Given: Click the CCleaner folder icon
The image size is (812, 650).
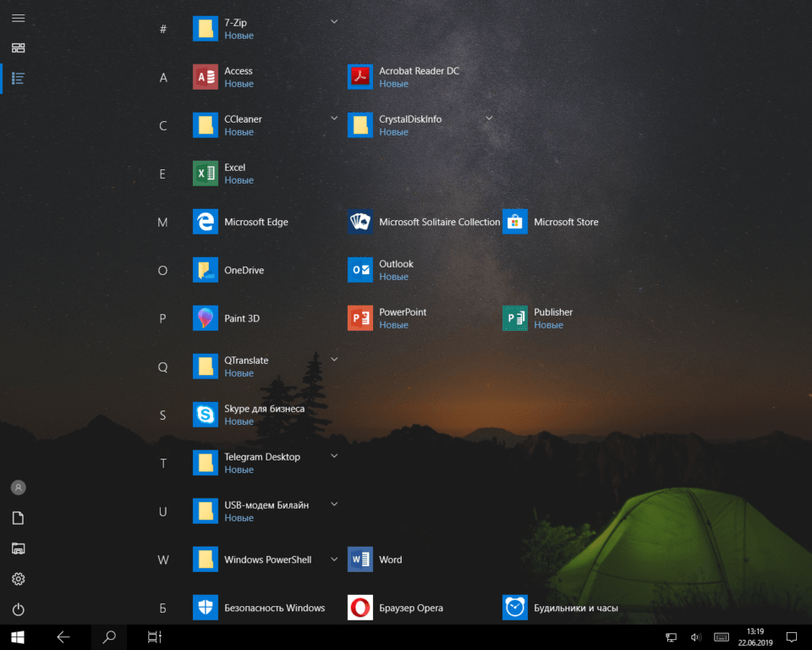Looking at the screenshot, I should coord(205,125).
